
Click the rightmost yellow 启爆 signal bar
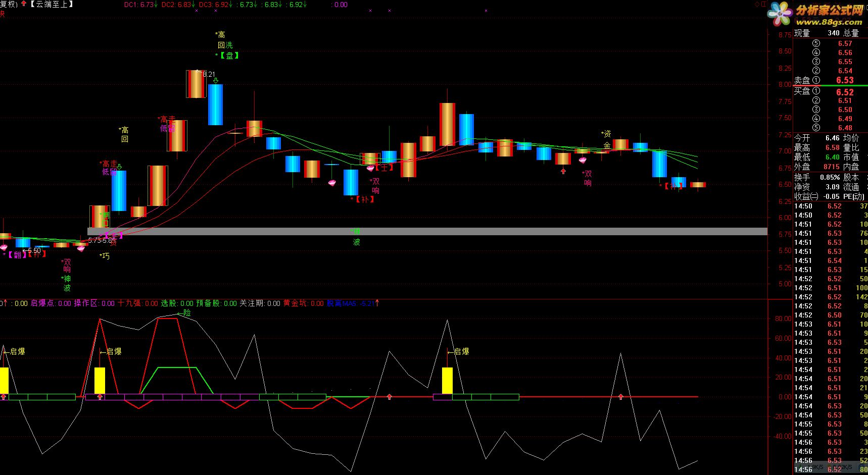coord(447,381)
